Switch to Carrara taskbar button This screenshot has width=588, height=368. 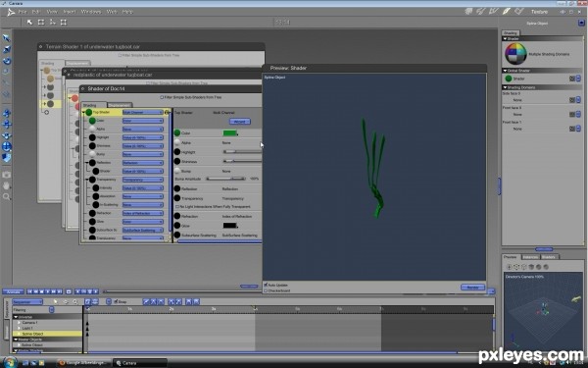[139, 363]
